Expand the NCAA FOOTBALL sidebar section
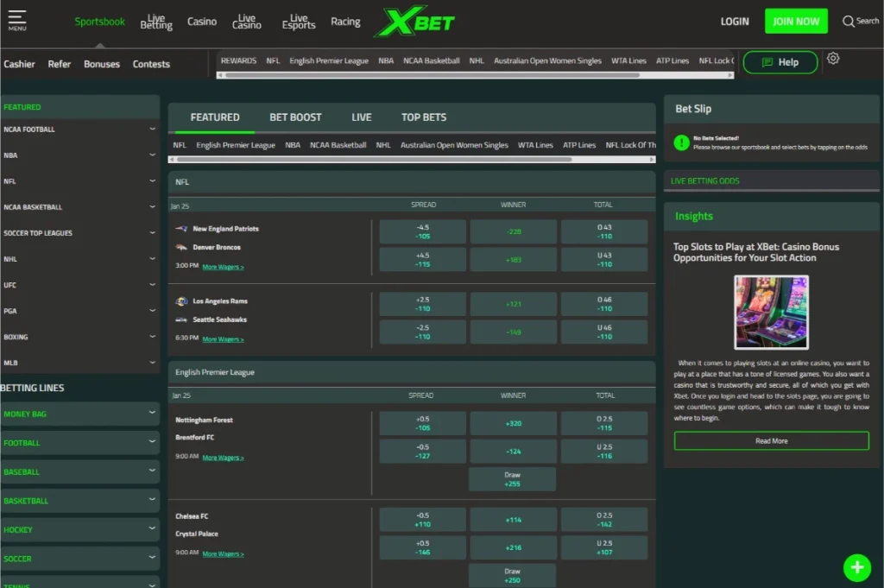884x588 pixels. pos(80,130)
